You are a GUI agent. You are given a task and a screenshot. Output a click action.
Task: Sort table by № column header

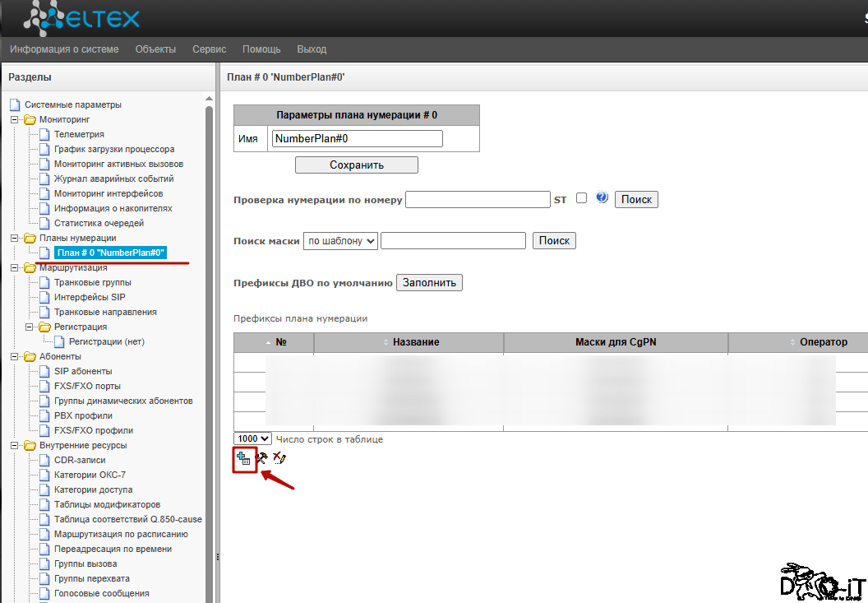274,342
